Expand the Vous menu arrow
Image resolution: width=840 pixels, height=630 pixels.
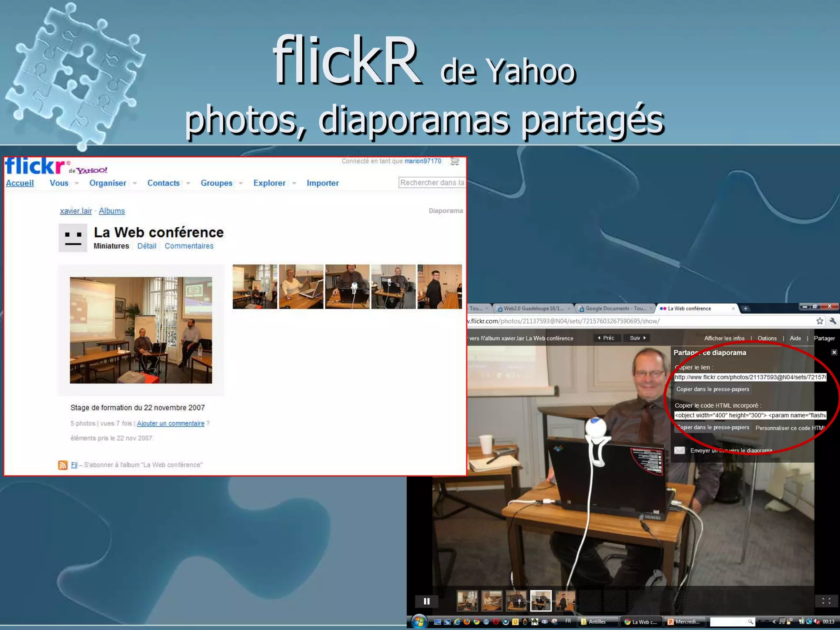[x=77, y=183]
